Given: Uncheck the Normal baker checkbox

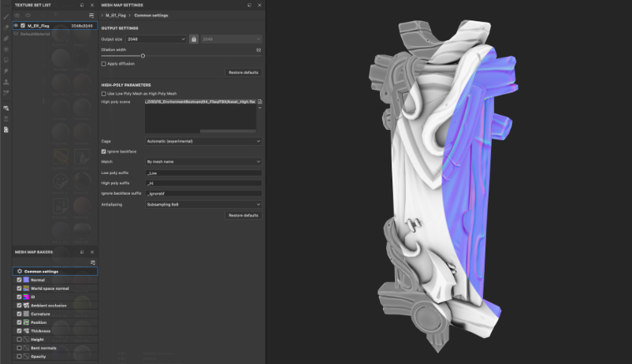Looking at the screenshot, I should [x=19, y=280].
